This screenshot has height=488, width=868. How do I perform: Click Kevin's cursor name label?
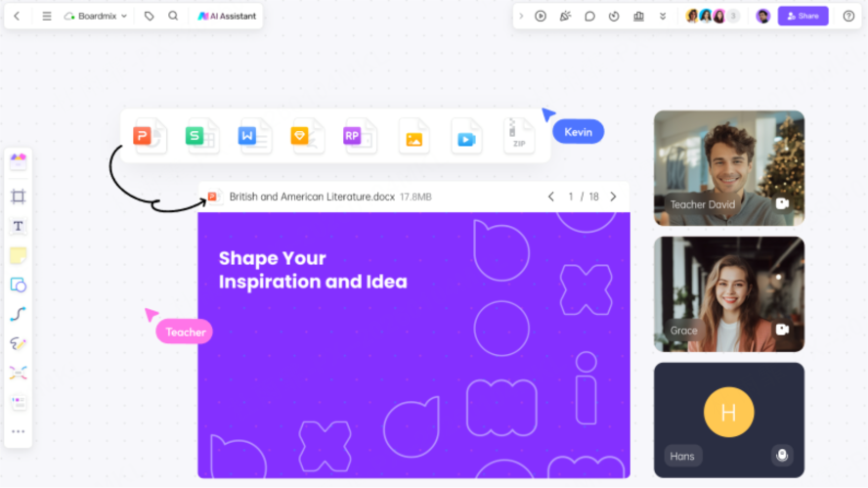pyautogui.click(x=578, y=132)
